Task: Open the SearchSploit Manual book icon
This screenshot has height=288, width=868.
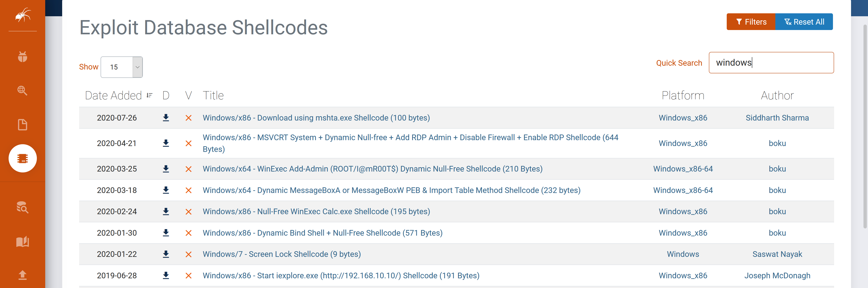Action: 23,241
